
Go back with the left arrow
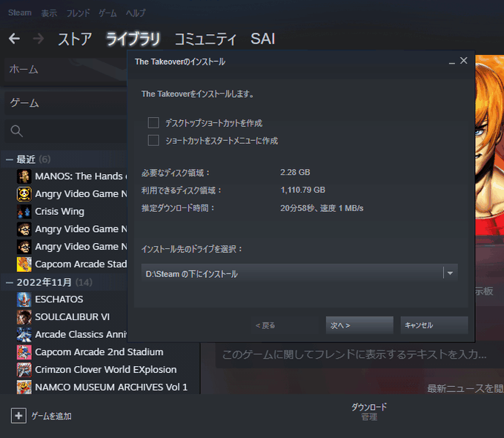(15, 39)
